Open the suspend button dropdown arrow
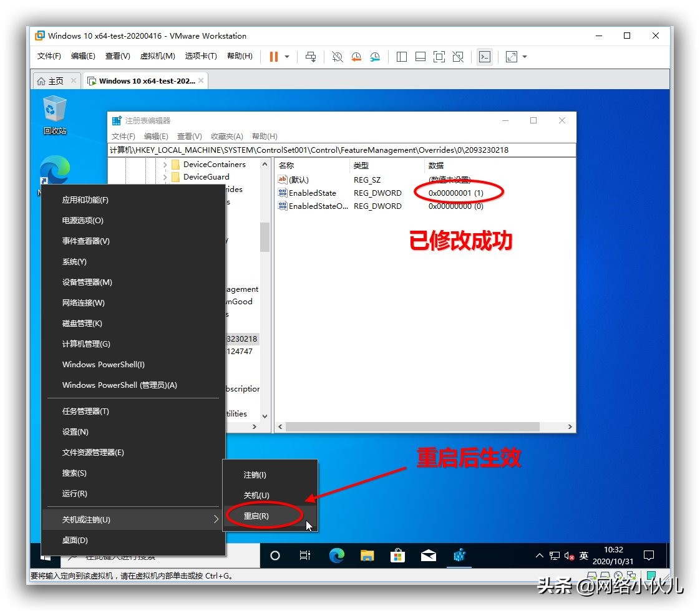Image resolution: width=700 pixels, height=611 pixels. click(x=286, y=57)
